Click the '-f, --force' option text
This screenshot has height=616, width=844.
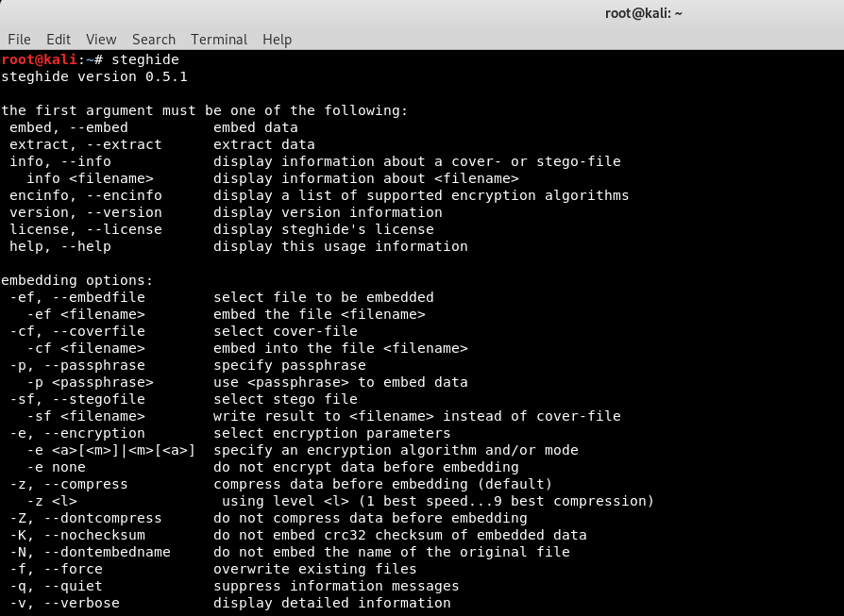pos(56,569)
